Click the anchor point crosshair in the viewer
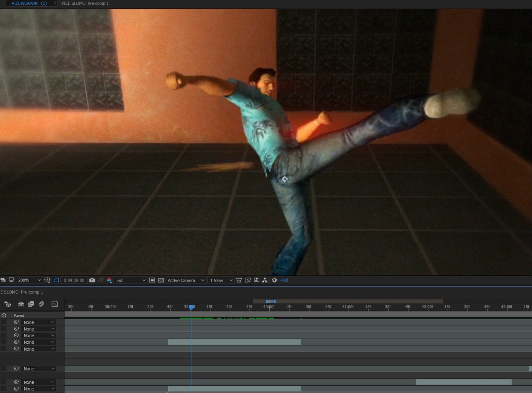 [x=285, y=179]
